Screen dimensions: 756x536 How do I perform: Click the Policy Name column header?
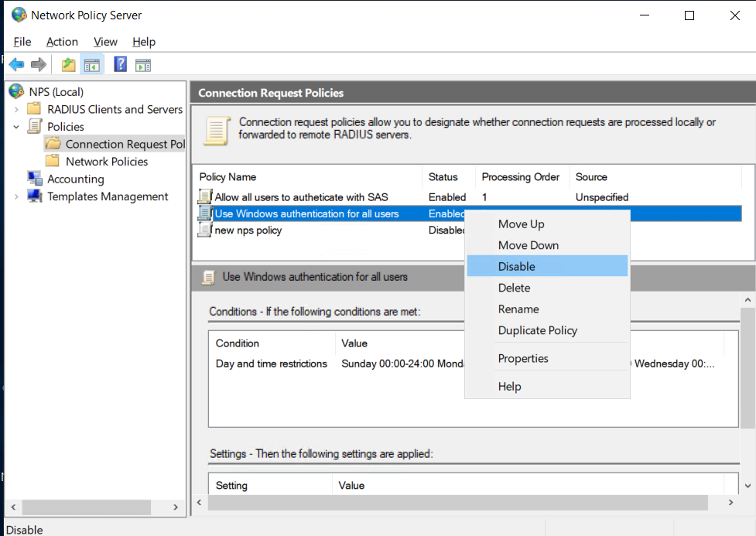pyautogui.click(x=309, y=177)
